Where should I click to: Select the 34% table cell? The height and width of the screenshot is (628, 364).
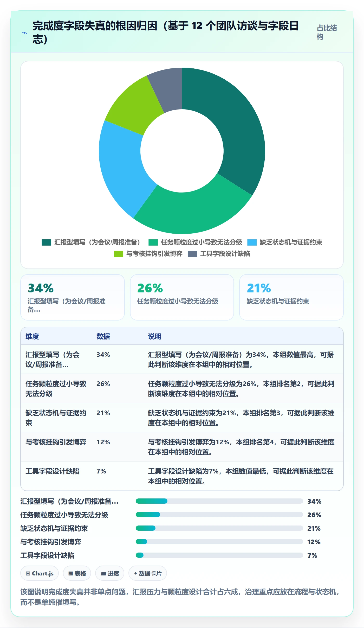103,355
